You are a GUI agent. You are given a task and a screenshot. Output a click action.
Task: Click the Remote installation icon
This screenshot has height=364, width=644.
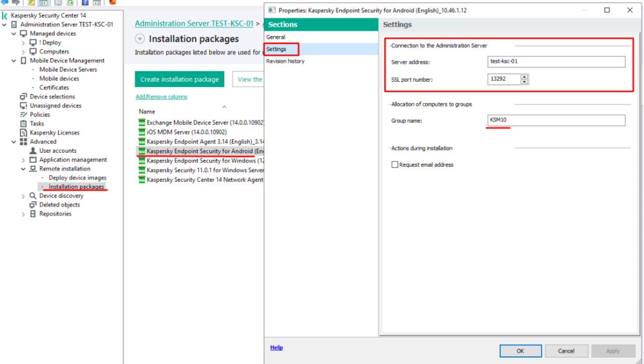point(33,169)
